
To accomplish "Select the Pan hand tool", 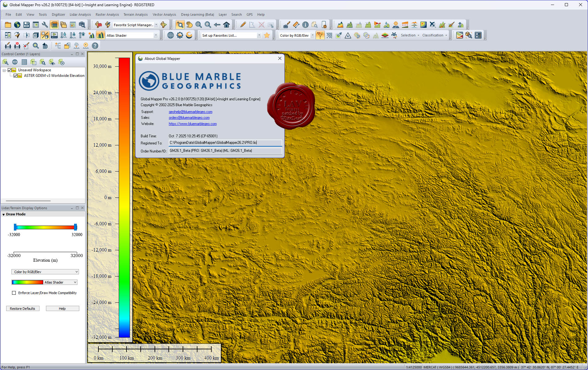I will coord(189,25).
